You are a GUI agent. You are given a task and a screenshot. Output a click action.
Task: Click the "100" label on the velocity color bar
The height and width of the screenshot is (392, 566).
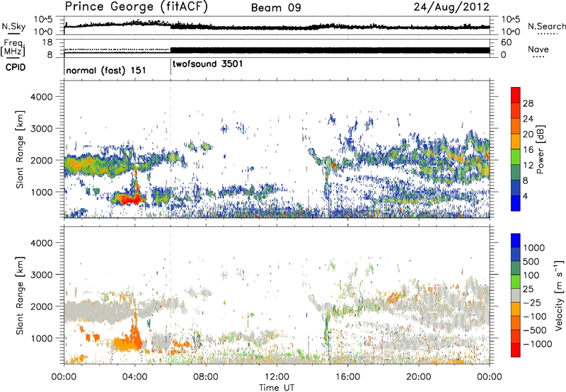[533, 275]
